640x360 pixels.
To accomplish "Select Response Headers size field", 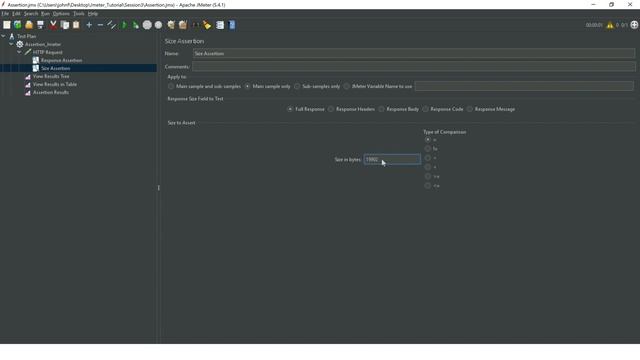I will [331, 109].
